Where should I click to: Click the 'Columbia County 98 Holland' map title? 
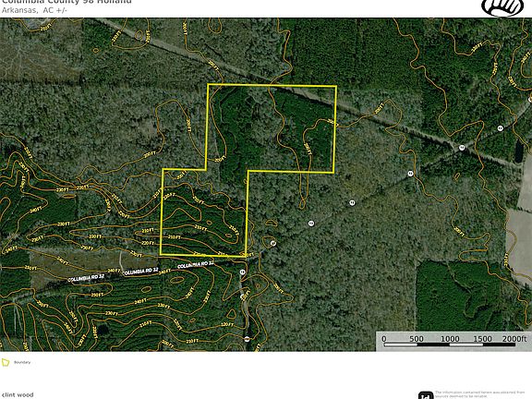click(66, 2)
